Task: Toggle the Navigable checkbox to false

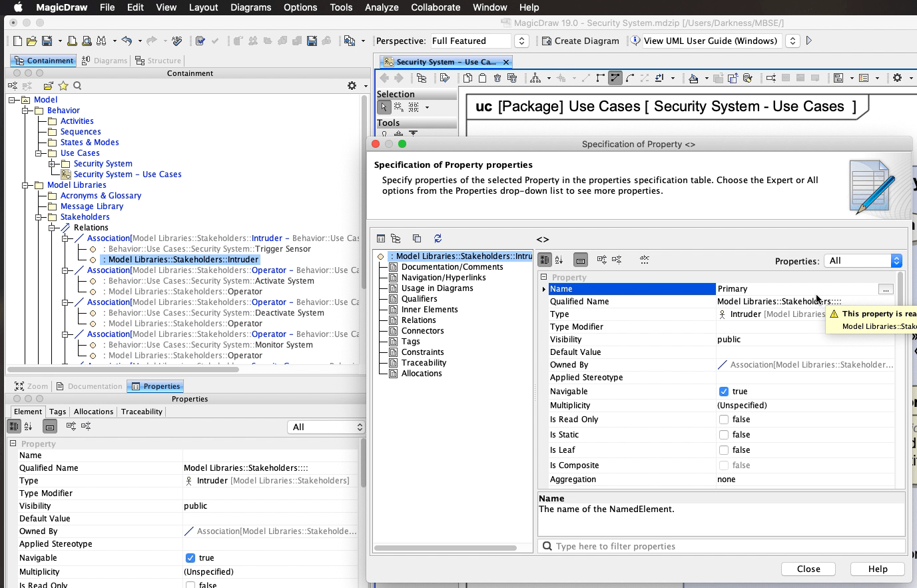Action: coord(725,392)
